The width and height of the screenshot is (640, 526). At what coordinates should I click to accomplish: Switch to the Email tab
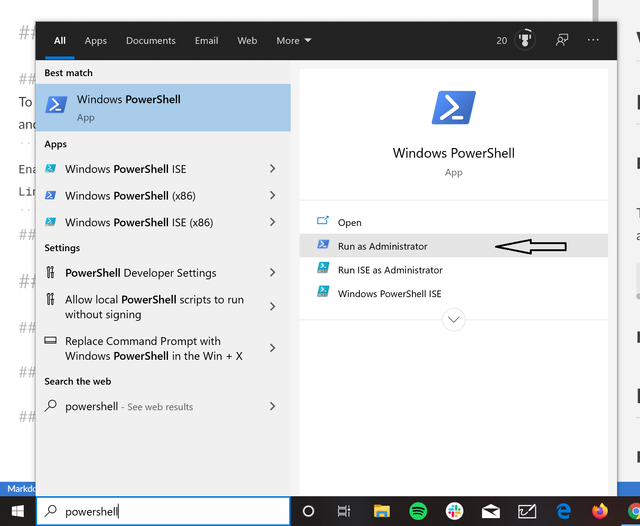point(207,40)
